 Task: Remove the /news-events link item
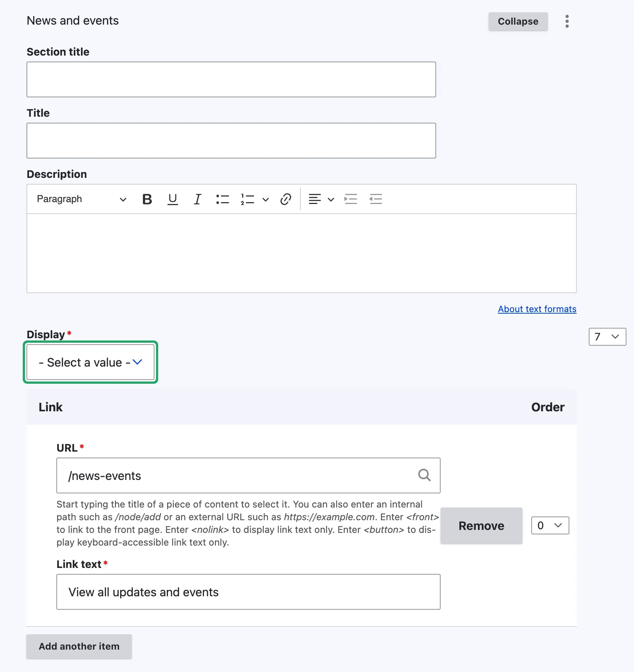(481, 525)
